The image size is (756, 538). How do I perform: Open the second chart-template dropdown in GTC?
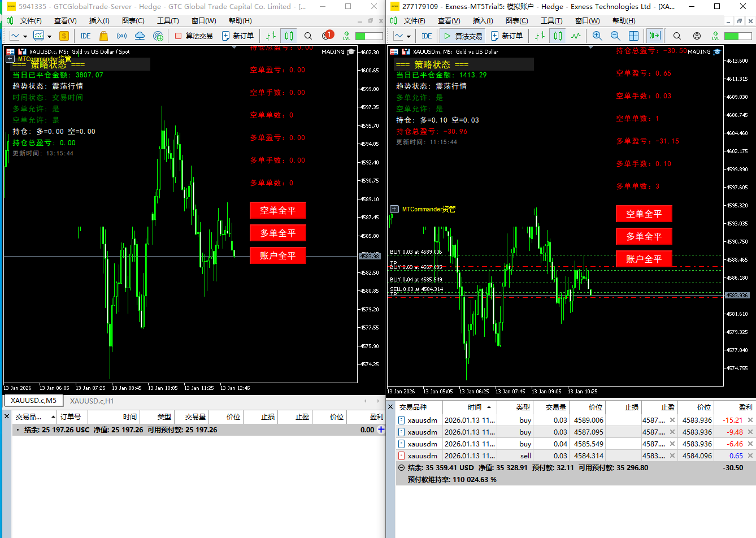click(x=49, y=36)
